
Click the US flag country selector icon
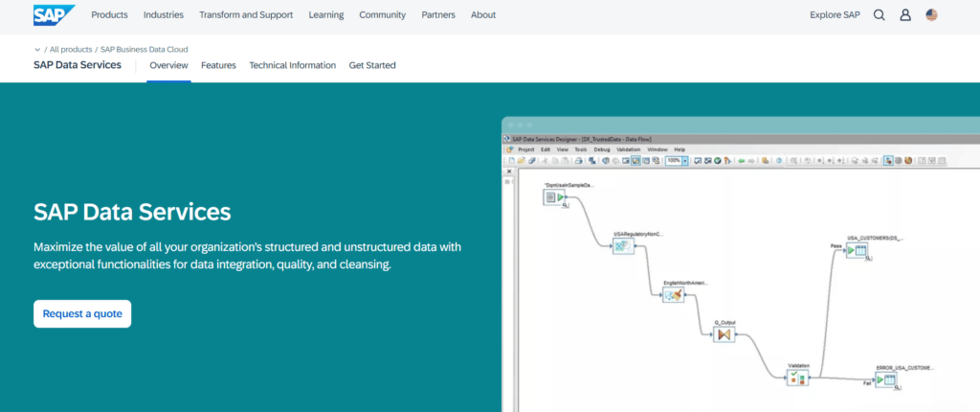[x=931, y=15]
